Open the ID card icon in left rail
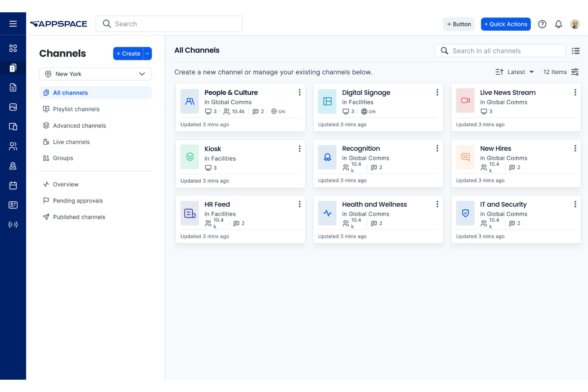The height and width of the screenshot is (392, 588). [x=13, y=205]
